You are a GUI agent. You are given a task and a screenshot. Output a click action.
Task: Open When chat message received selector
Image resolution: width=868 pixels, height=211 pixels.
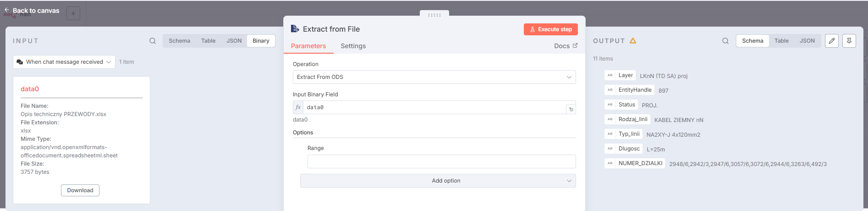[64, 62]
